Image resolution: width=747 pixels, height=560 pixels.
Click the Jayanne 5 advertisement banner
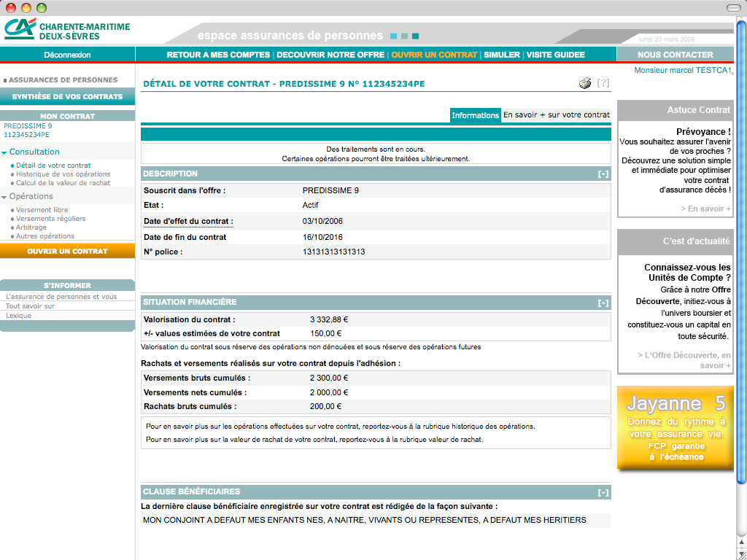pos(675,427)
